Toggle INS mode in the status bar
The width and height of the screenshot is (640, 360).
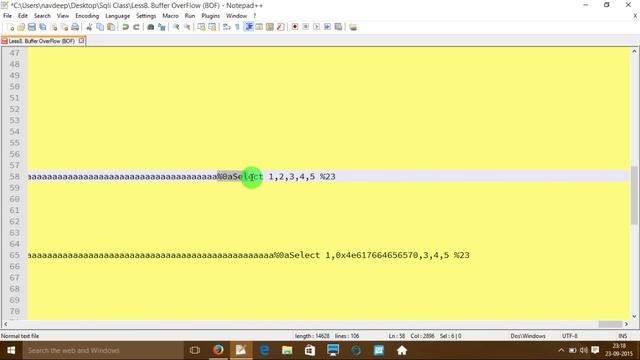[622, 336]
